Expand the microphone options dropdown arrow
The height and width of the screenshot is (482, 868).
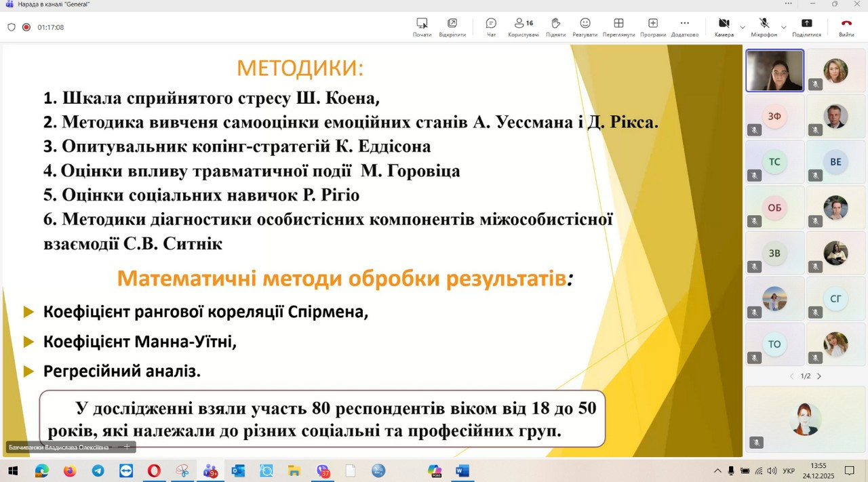[x=784, y=27]
